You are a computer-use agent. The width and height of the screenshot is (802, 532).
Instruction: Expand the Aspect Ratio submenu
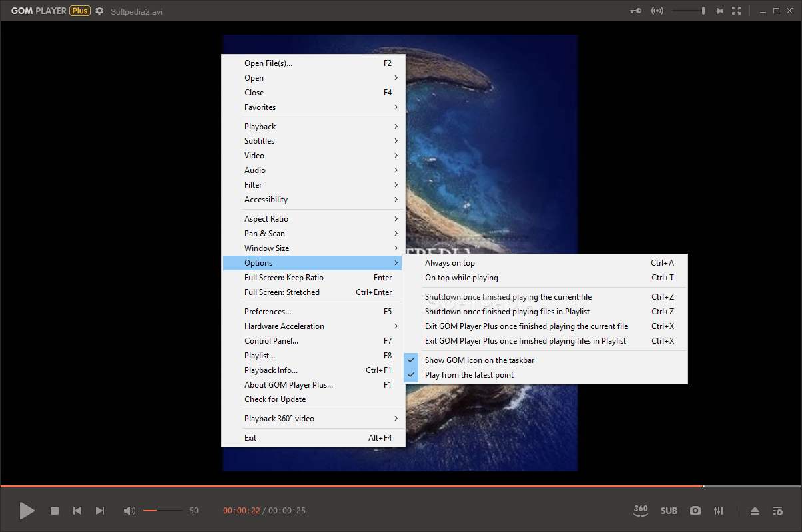coord(313,219)
